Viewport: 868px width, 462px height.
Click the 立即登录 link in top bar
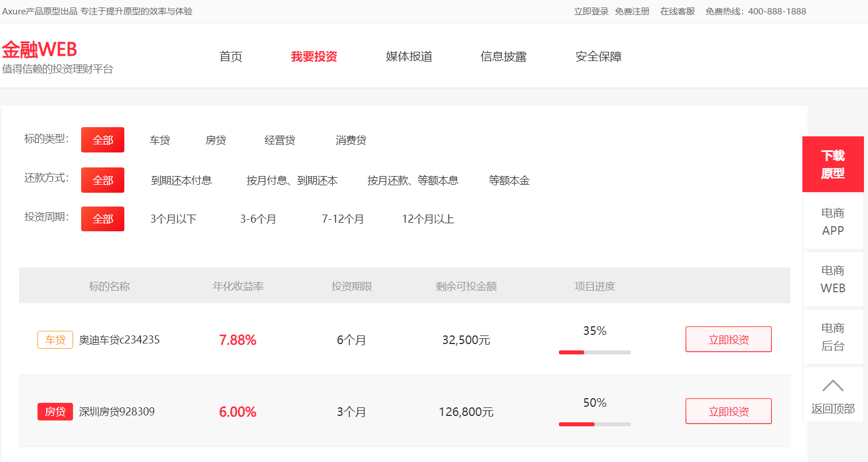pyautogui.click(x=591, y=12)
